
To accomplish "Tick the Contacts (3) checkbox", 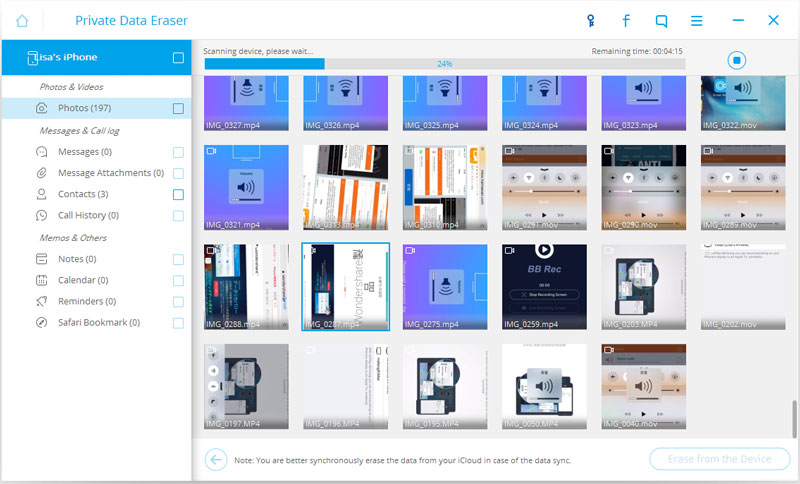I will 178,194.
